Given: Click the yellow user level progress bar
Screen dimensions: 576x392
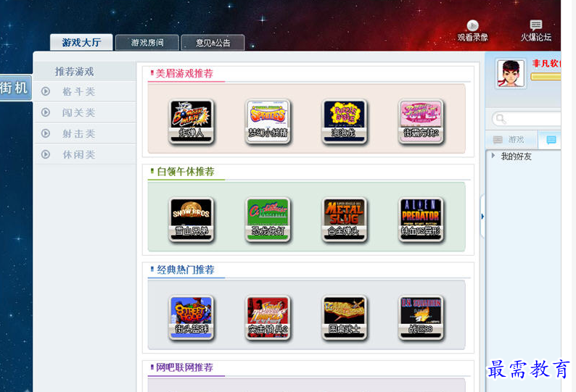Looking at the screenshot, I should pos(546,77).
